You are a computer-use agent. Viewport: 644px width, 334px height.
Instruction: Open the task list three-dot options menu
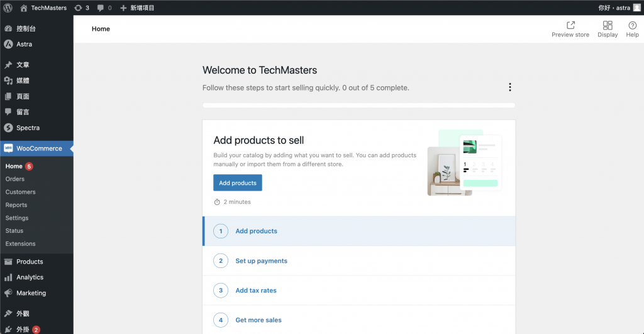[509, 87]
